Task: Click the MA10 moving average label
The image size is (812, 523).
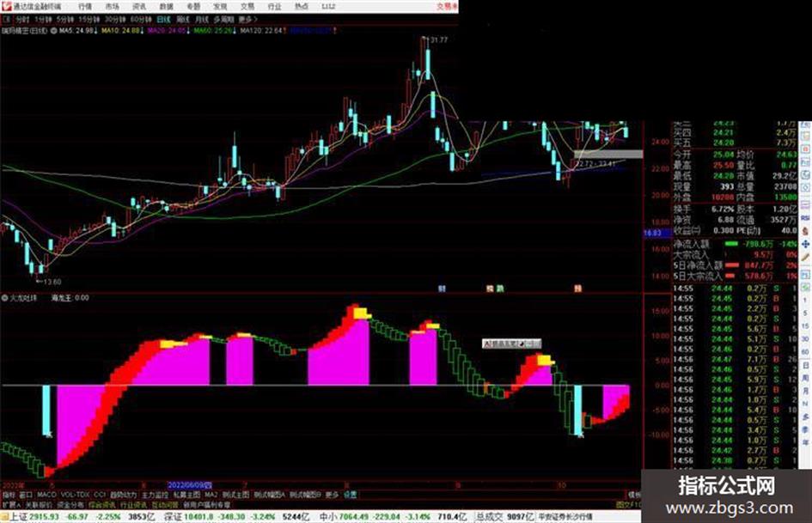Action: pyautogui.click(x=123, y=31)
